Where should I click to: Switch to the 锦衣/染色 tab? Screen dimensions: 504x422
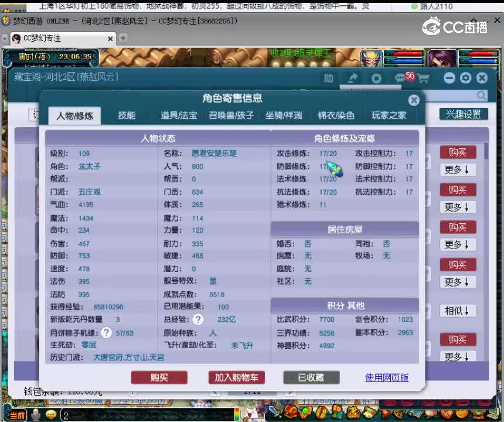click(336, 115)
